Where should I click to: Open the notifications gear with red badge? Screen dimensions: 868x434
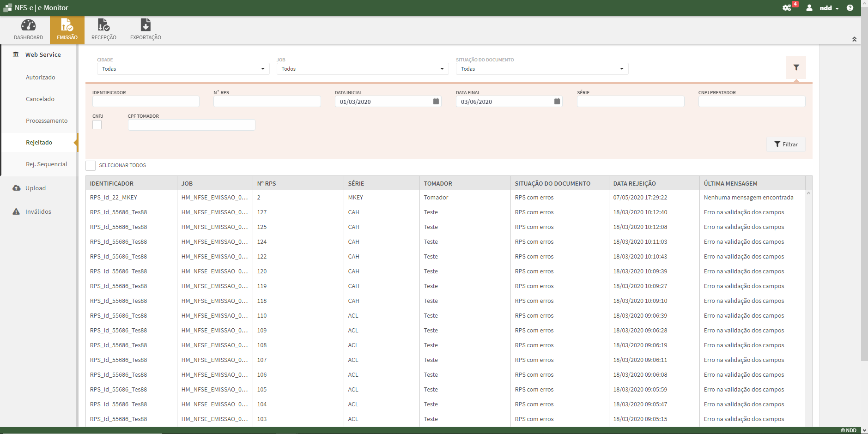click(788, 8)
